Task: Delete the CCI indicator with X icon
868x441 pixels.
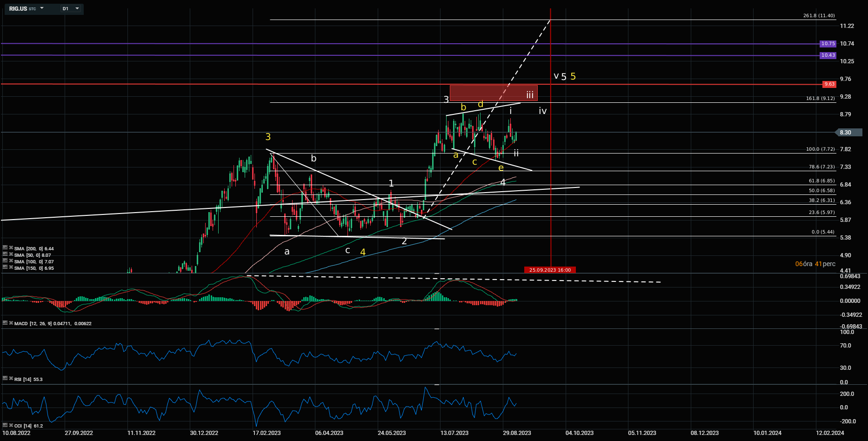Action: [x=11, y=425]
